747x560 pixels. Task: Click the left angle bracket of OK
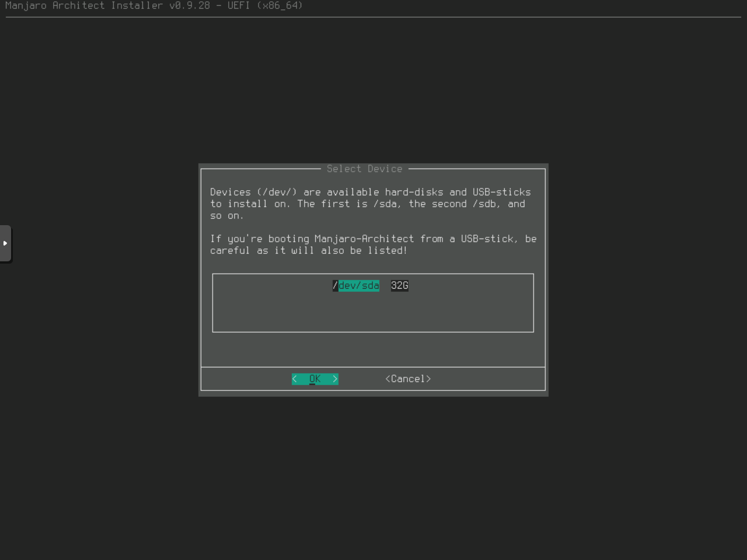pos(295,379)
